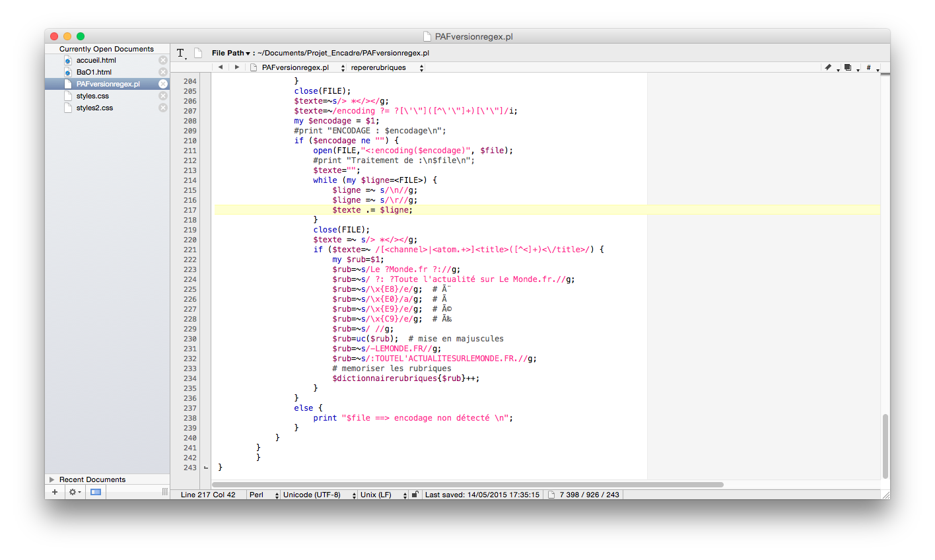
Task: Open the Text Options (T) menu icon
Action: point(181,53)
